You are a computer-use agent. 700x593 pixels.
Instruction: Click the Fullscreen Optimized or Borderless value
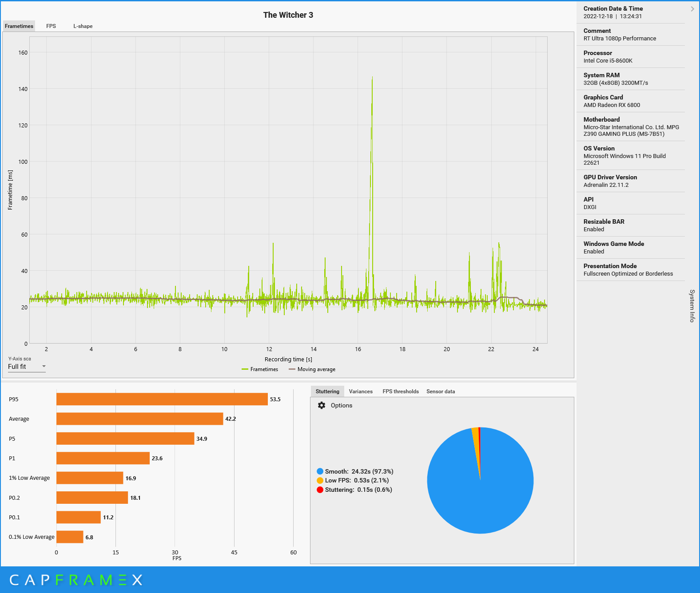[628, 274]
